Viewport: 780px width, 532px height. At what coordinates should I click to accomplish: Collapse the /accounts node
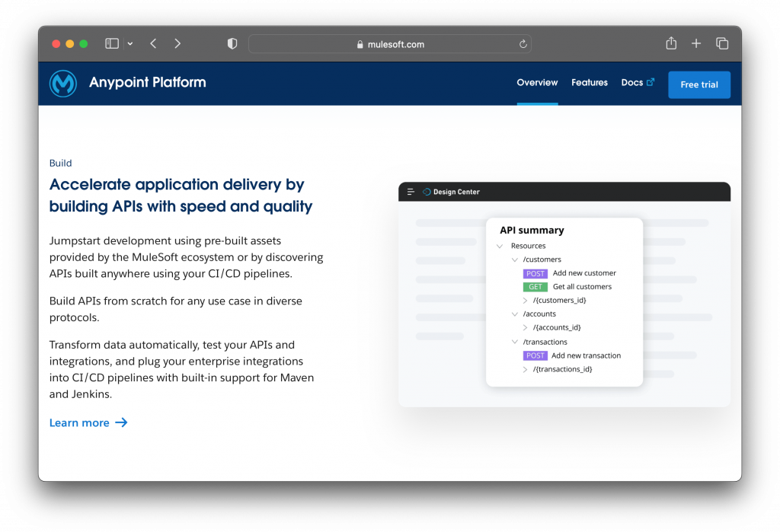pyautogui.click(x=515, y=314)
